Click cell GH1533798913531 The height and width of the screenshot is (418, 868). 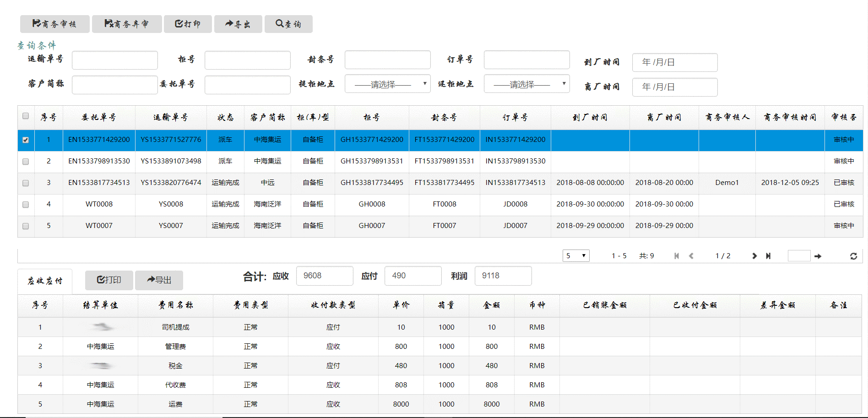click(x=372, y=161)
